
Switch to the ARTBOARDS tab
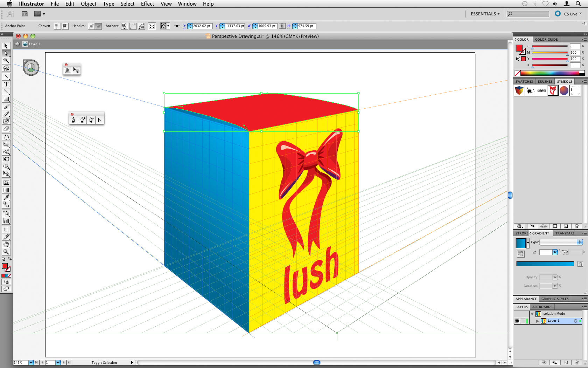[x=542, y=307]
